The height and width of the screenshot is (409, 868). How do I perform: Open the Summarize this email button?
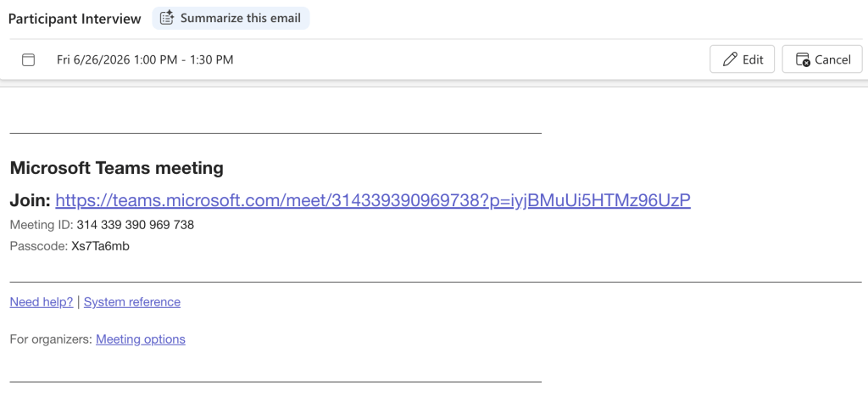[231, 19]
